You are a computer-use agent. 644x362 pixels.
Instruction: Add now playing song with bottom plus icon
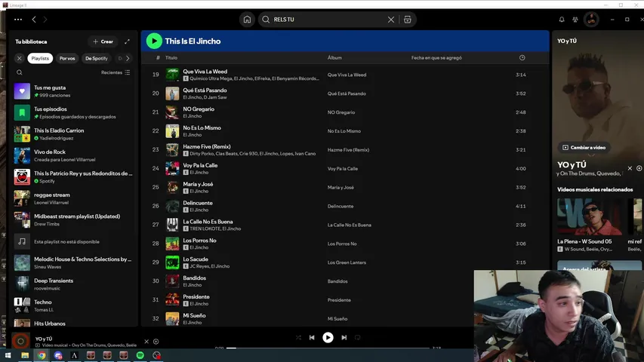(156, 342)
